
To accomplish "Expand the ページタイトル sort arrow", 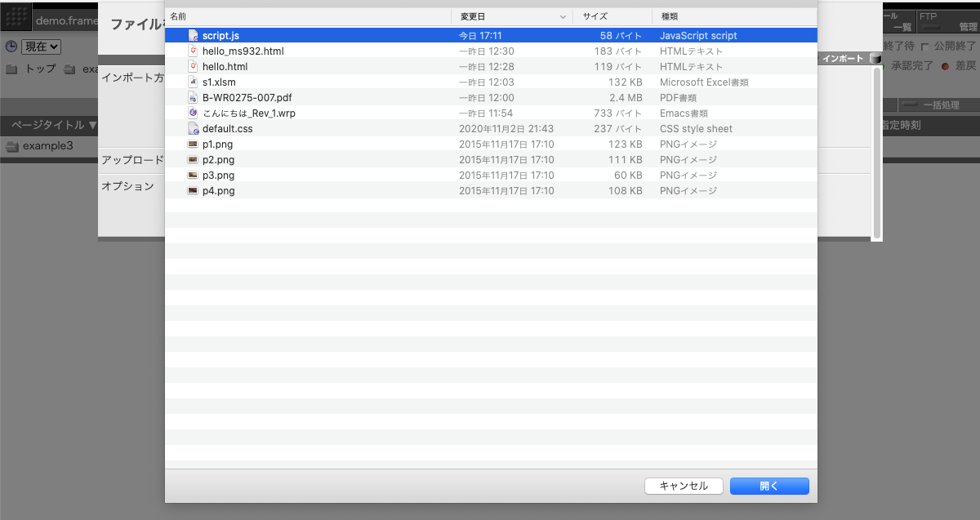I will 92,126.
